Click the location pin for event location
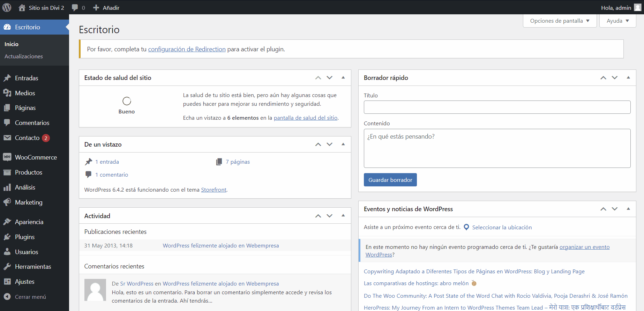 466,227
